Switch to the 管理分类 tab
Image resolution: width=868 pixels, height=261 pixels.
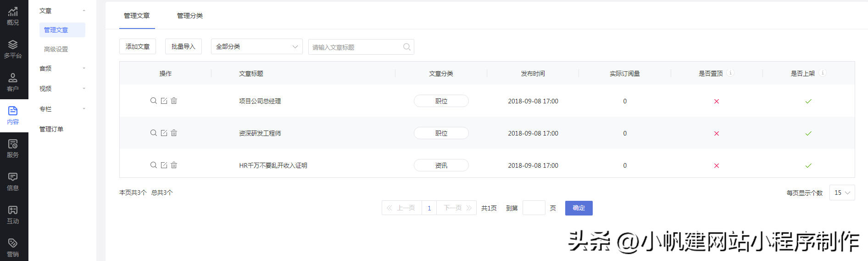tap(190, 16)
